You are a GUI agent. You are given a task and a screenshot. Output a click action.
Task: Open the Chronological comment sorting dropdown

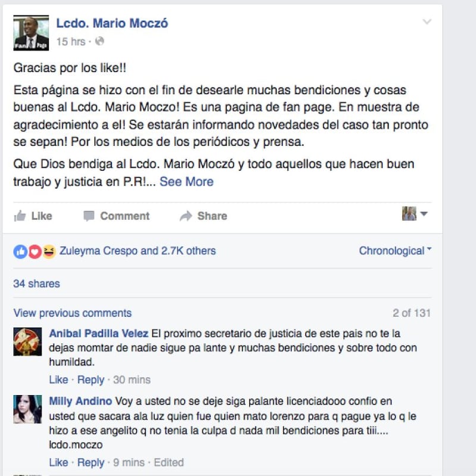point(395,250)
